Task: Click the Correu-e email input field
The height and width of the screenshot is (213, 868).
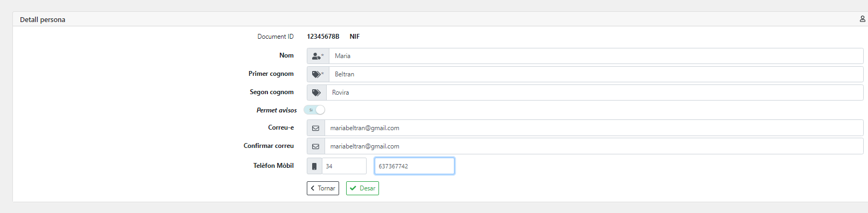Action: [x=594, y=128]
